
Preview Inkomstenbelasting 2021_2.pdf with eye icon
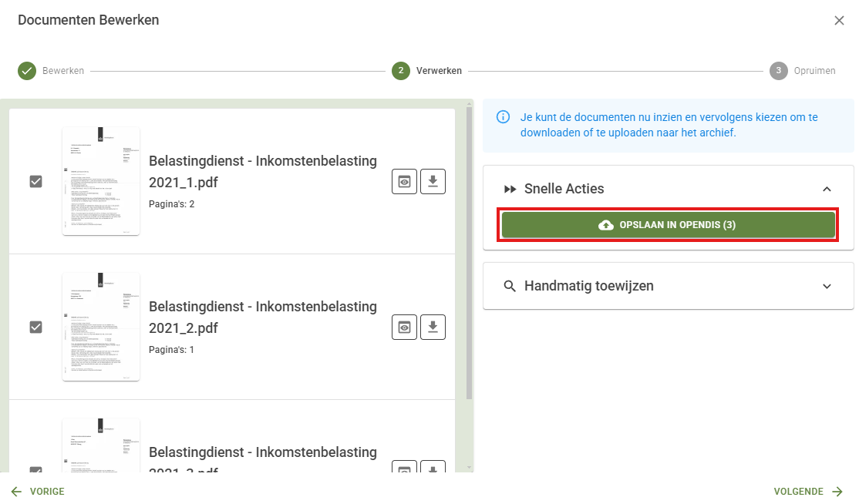404,327
